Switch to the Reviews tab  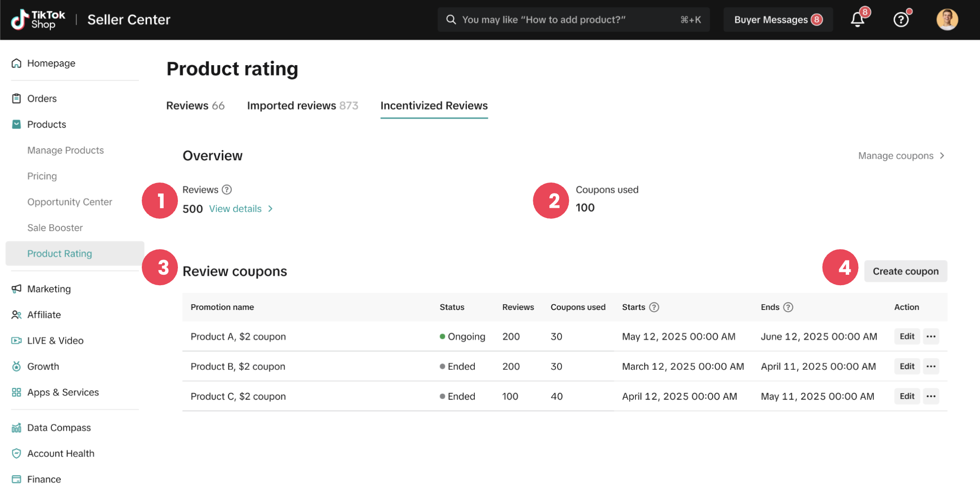(195, 106)
